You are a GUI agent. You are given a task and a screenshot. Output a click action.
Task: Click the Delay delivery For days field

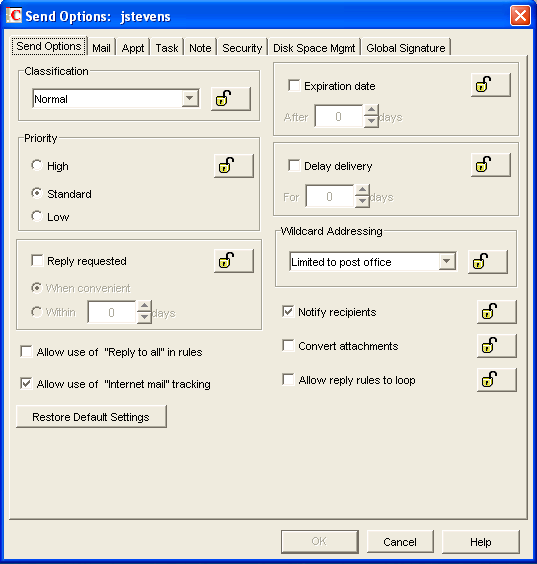pos(330,196)
